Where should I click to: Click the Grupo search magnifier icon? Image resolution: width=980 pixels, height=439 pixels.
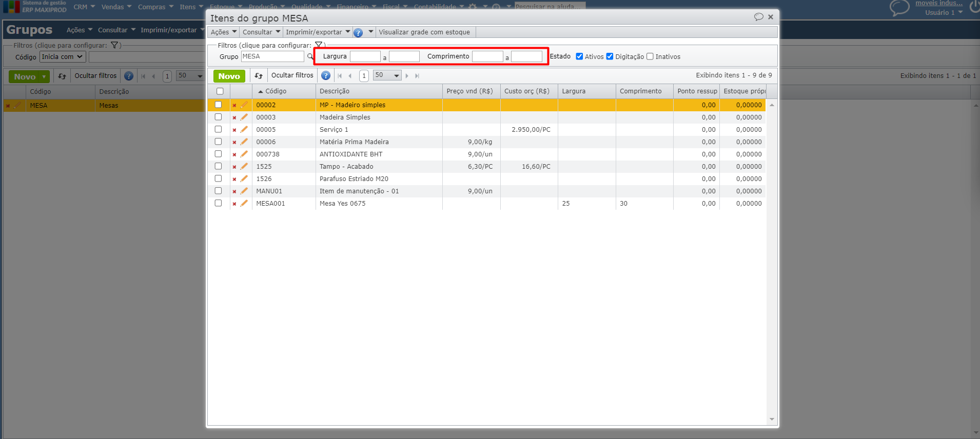[x=310, y=56]
